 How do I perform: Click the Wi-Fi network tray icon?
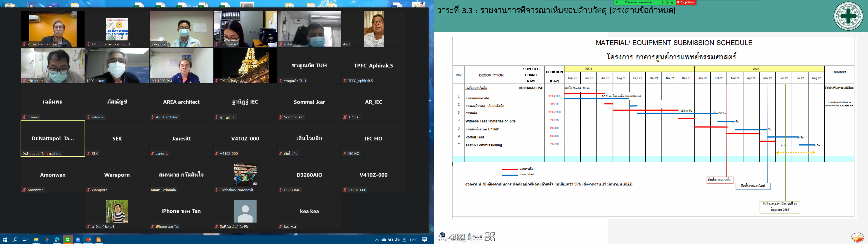click(x=404, y=240)
